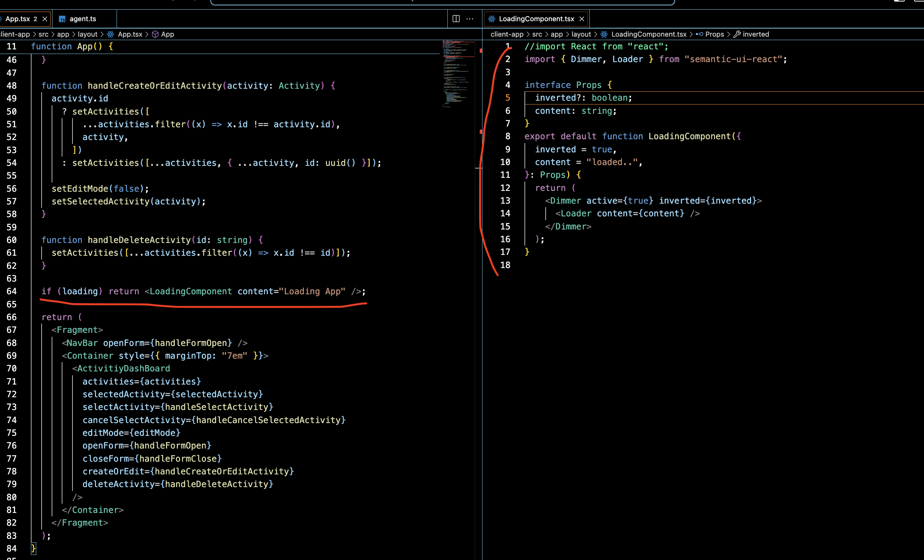Click handleDeleteActivity function name on line 60
924x560 pixels.
139,240
